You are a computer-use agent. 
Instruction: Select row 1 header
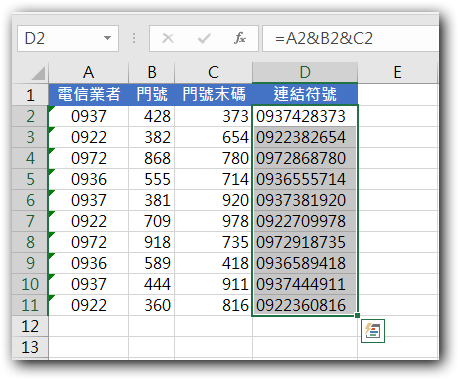pos(30,95)
